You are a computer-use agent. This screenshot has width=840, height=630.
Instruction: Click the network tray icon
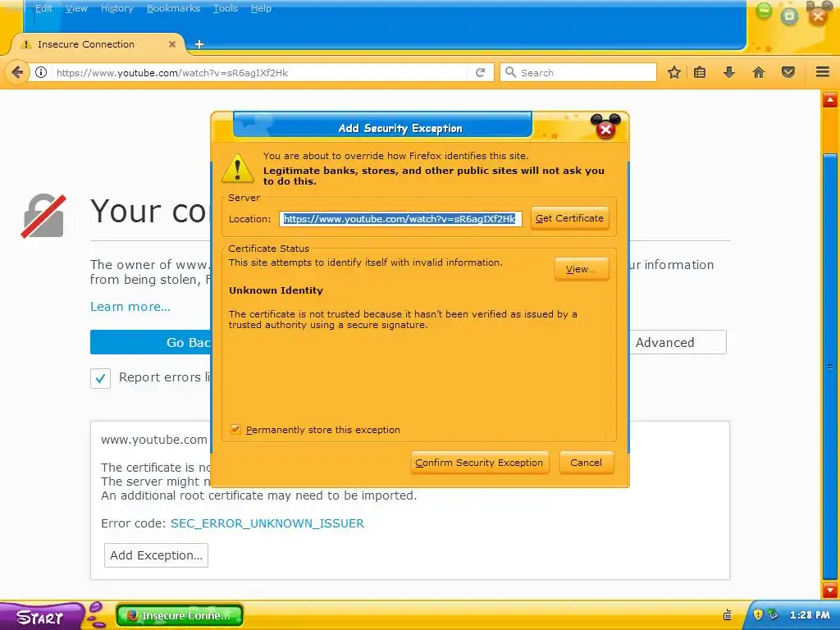click(773, 614)
